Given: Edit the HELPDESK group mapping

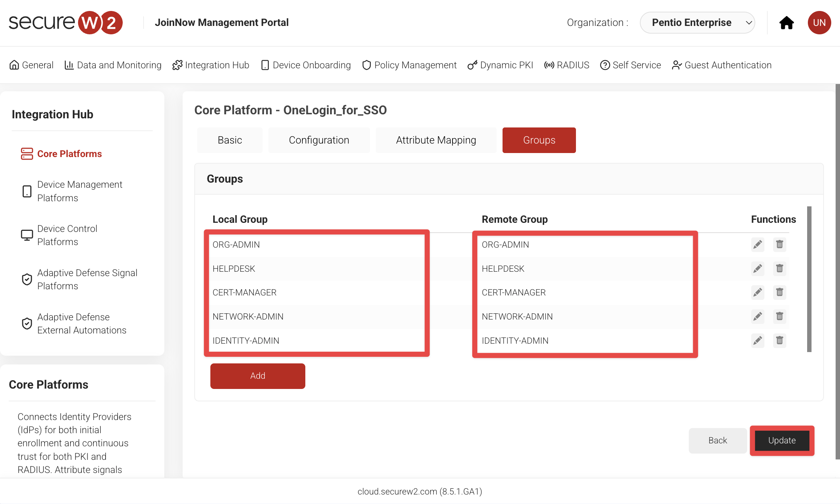Looking at the screenshot, I should (758, 268).
